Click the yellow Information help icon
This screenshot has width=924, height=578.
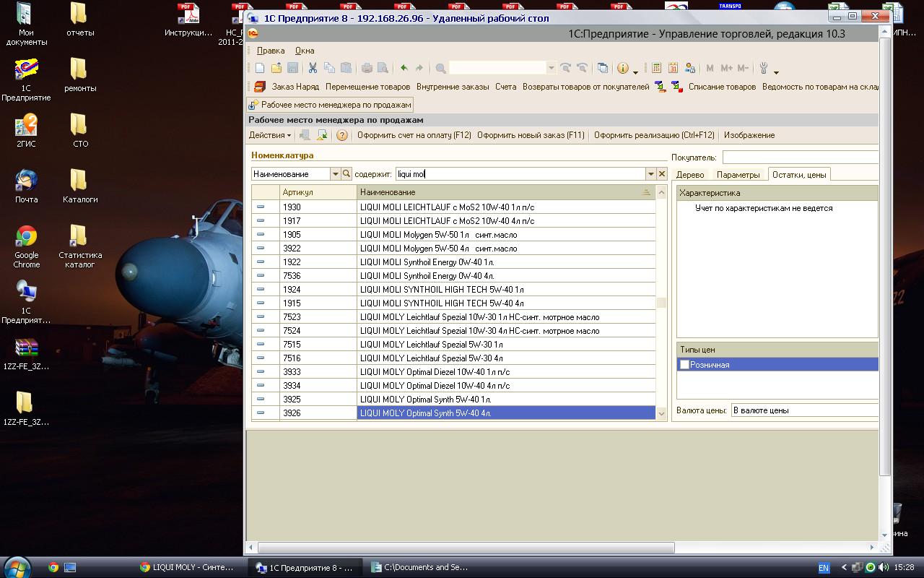[x=623, y=68]
